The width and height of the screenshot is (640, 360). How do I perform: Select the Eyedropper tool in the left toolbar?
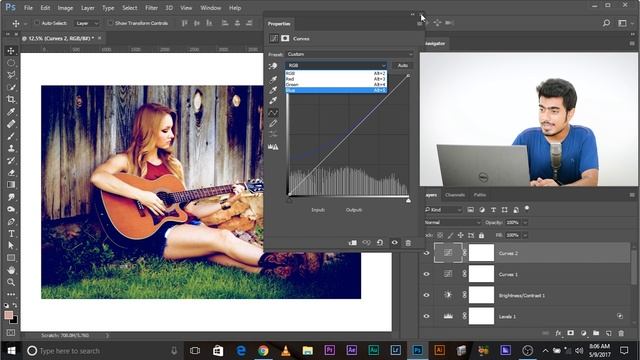[x=11, y=111]
